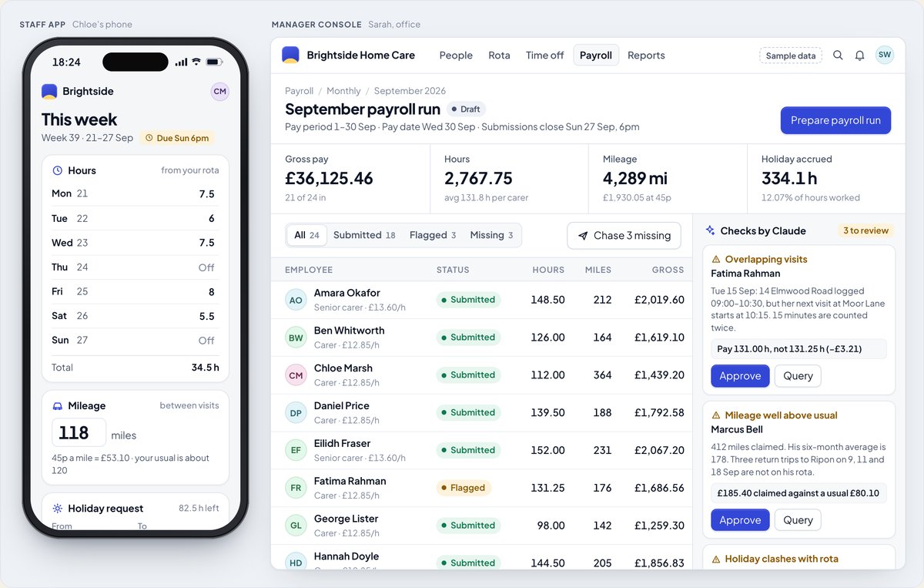Click the sparkle icon beside Checks by Claude

[711, 230]
